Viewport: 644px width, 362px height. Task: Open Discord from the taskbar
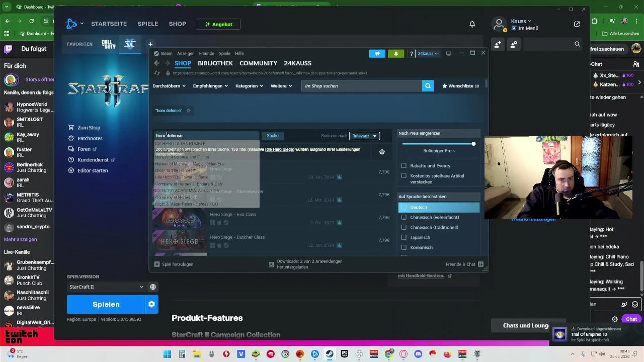tap(418, 354)
